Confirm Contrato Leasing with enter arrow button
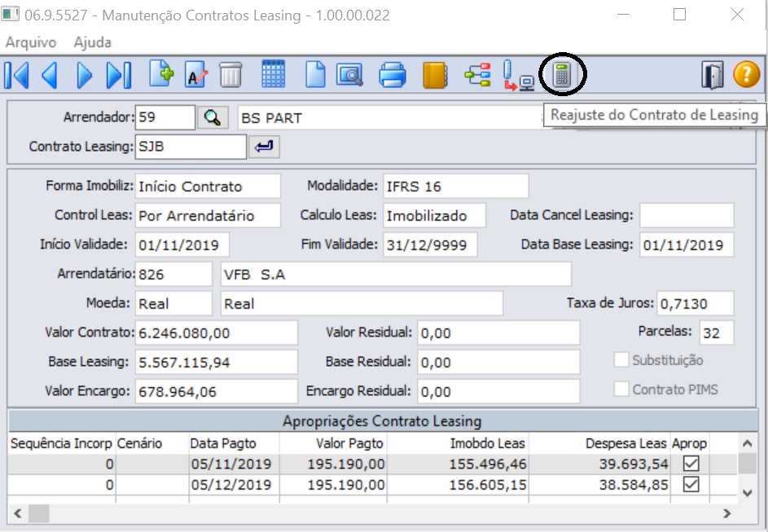The height and width of the screenshot is (532, 768). (x=264, y=147)
